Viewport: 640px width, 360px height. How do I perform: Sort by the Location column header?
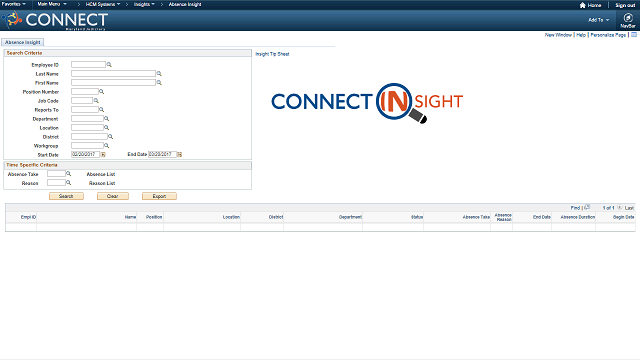[231, 217]
